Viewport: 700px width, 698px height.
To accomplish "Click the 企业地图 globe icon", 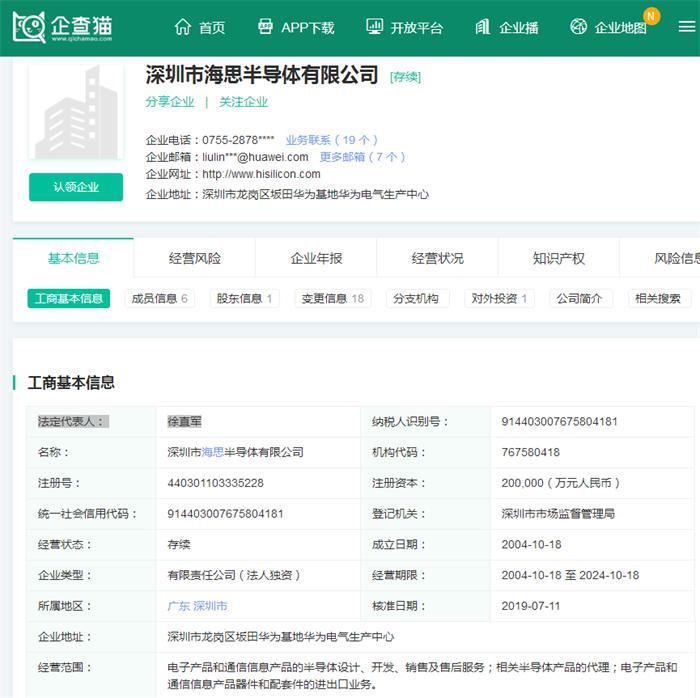I will point(578,27).
